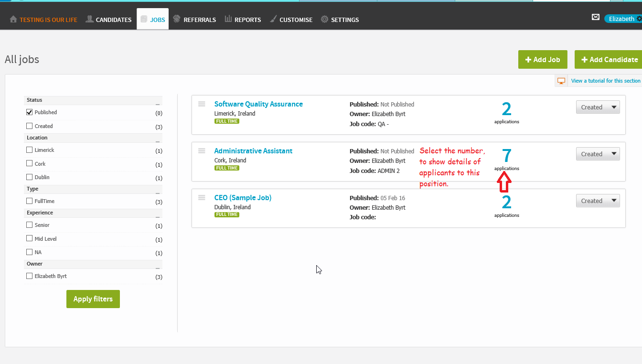Viewport: 642px width, 364px height.
Task: Tick the Limerick location checkbox
Action: tap(30, 150)
